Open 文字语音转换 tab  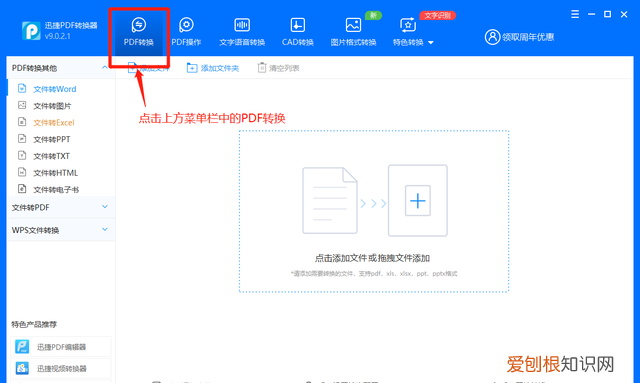[242, 31]
